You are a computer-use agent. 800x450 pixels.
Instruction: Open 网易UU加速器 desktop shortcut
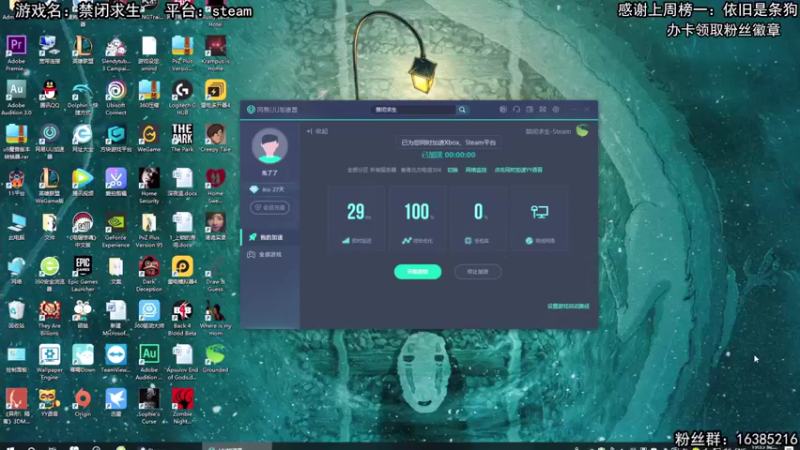point(49,141)
